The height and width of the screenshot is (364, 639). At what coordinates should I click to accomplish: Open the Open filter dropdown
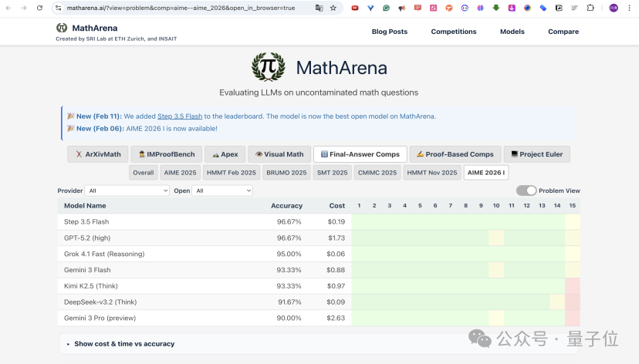click(222, 190)
